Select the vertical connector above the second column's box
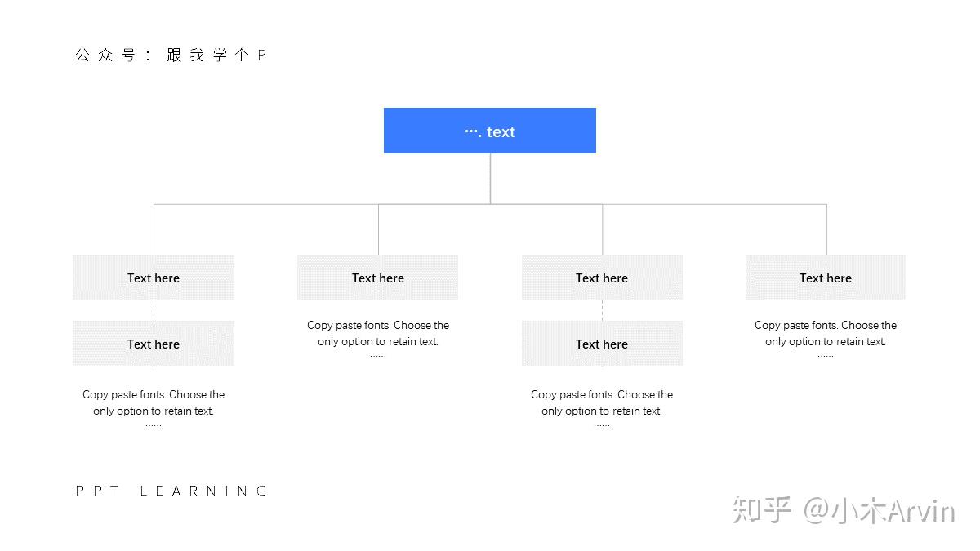Image resolution: width=980 pixels, height=551 pixels. 378,229
